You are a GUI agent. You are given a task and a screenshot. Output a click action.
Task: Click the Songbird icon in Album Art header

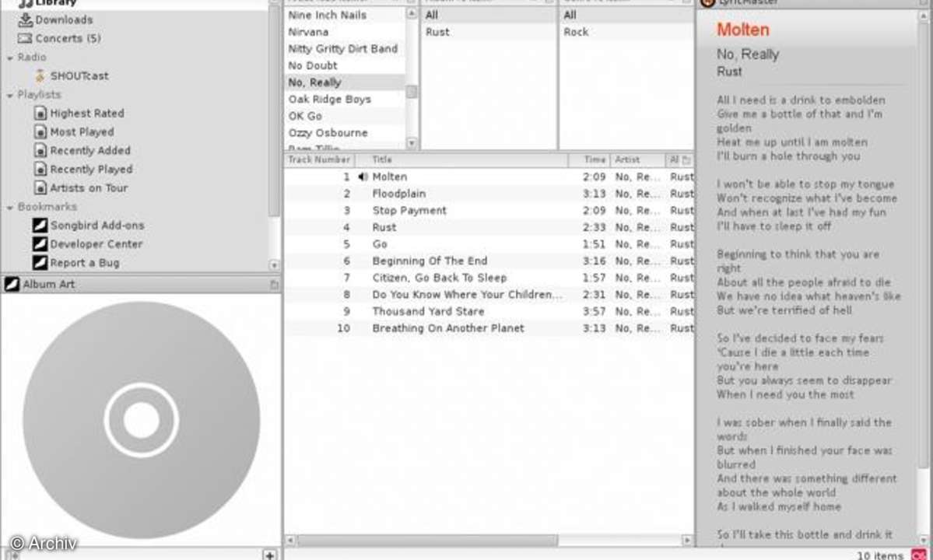click(x=12, y=284)
